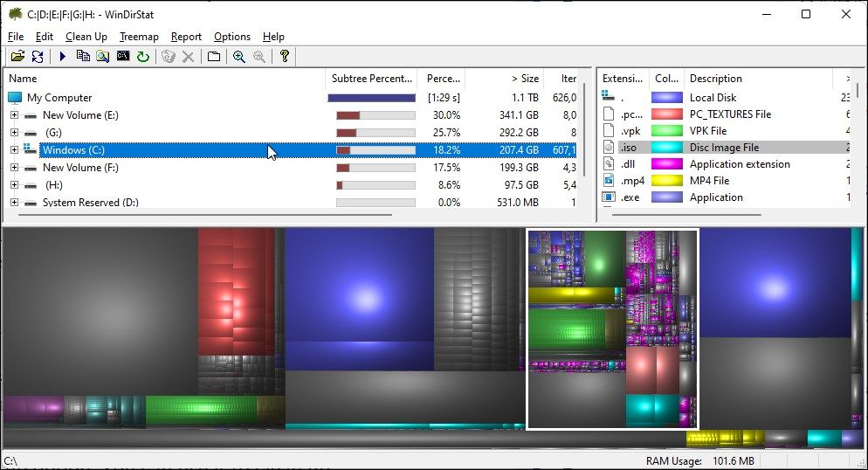Expand the (H:) drive tree node

pyautogui.click(x=14, y=185)
